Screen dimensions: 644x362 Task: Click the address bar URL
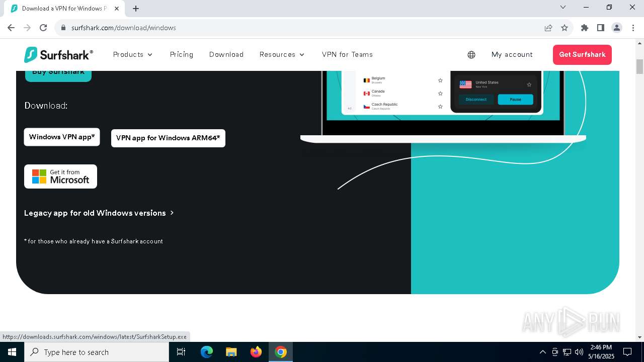(123, 28)
